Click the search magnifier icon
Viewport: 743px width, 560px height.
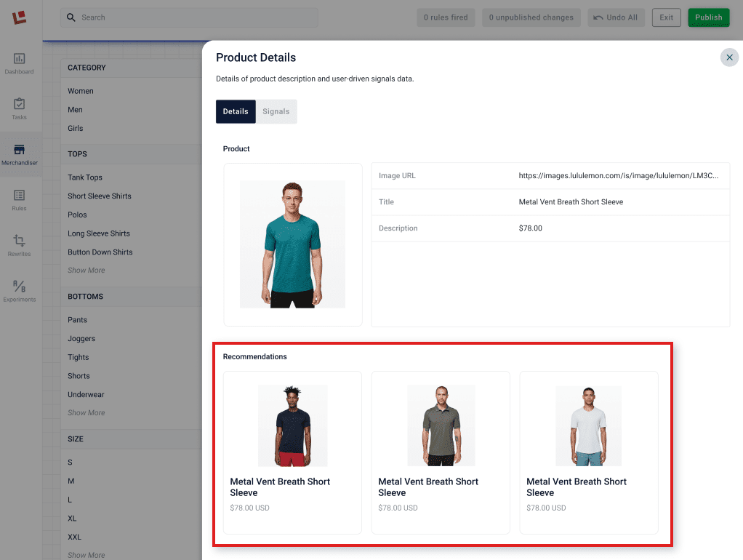click(71, 17)
